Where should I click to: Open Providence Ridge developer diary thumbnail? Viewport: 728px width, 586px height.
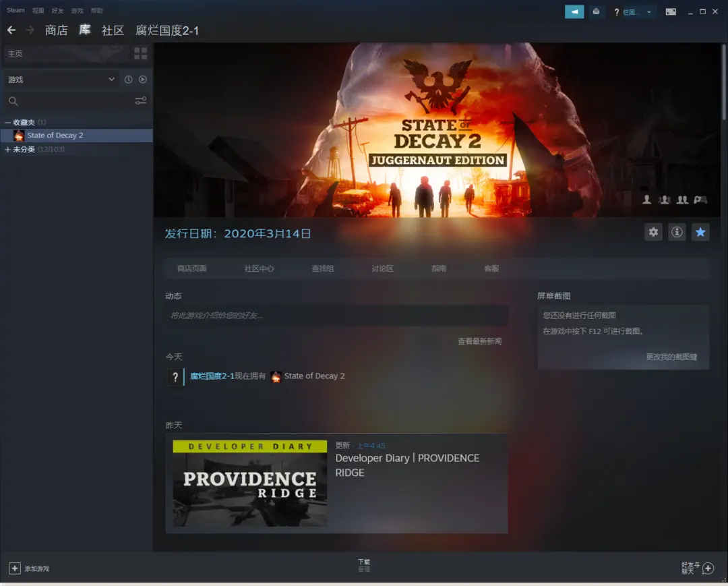250,484
